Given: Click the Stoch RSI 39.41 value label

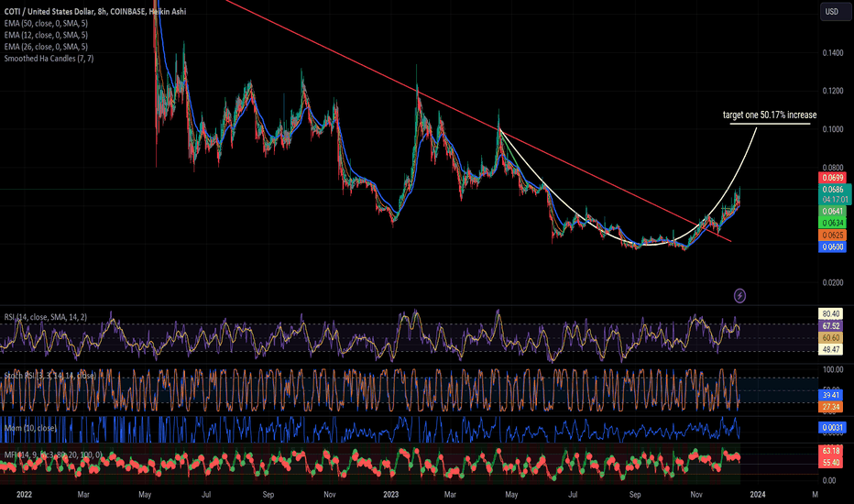Looking at the screenshot, I should coord(830,395).
